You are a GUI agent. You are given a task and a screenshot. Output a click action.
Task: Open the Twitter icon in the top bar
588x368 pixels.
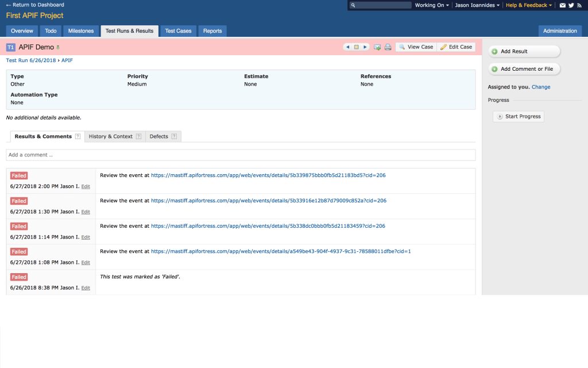(570, 5)
